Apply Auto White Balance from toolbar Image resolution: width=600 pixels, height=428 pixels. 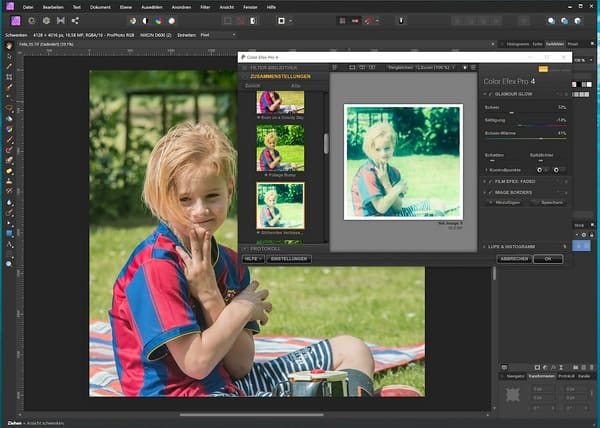(172, 21)
